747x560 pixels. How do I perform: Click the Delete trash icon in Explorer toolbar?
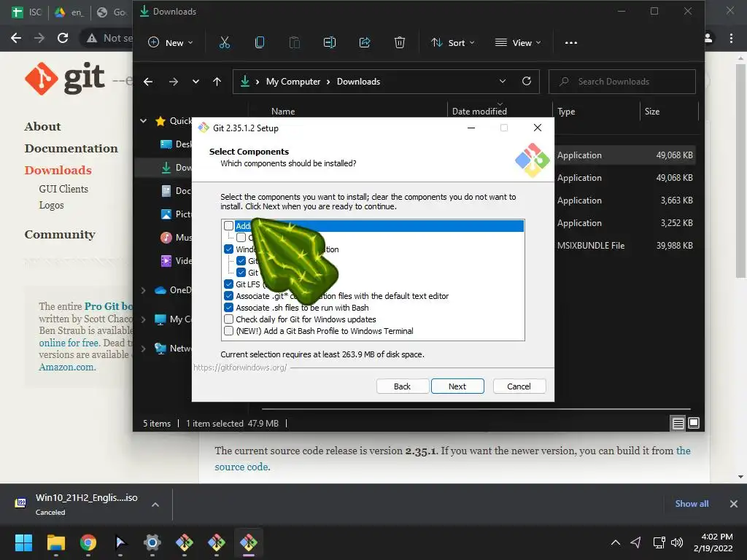[x=400, y=43]
